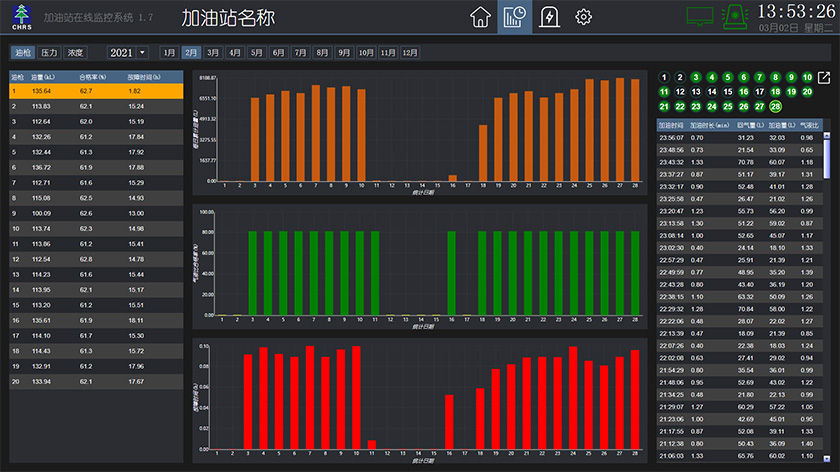The width and height of the screenshot is (840, 472).
Task: Select day 28 circle
Action: [775, 106]
